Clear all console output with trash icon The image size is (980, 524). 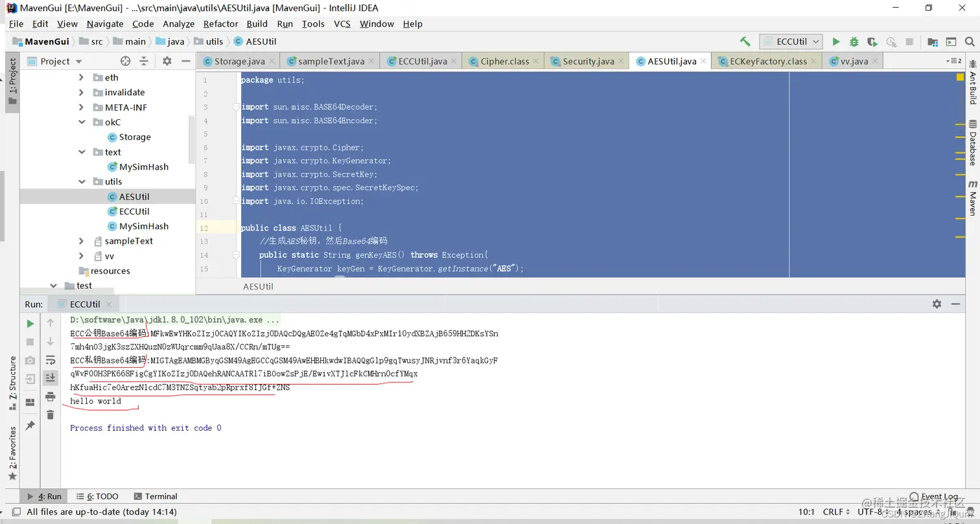point(51,415)
